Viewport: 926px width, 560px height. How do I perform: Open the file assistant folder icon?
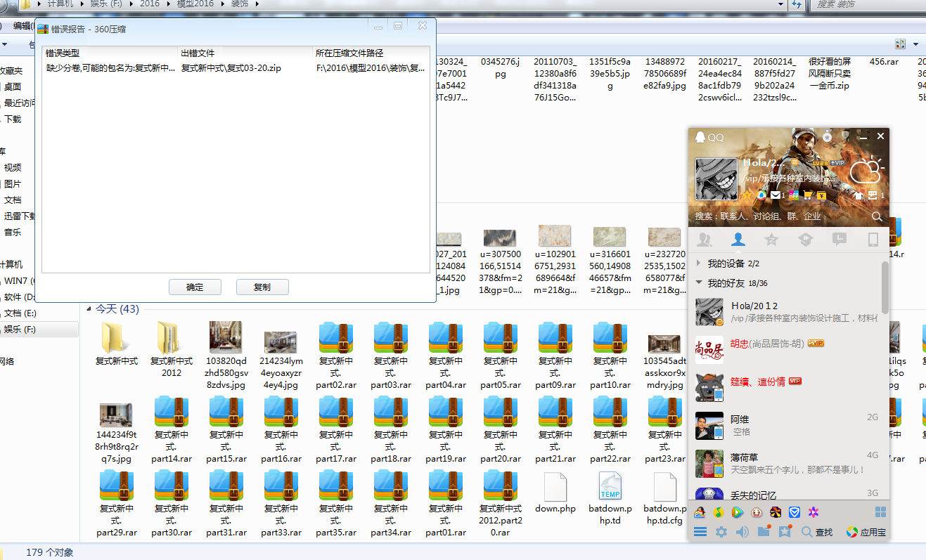point(764,532)
